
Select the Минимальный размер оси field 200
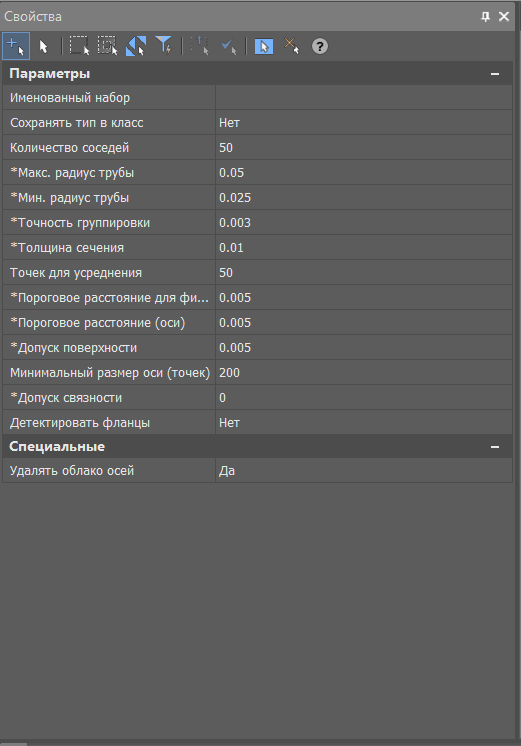click(364, 373)
